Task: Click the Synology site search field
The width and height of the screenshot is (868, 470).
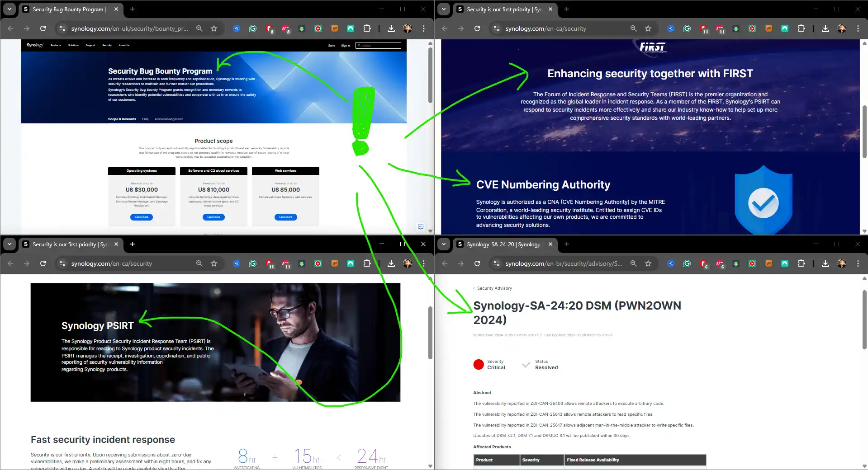Action: [378, 45]
